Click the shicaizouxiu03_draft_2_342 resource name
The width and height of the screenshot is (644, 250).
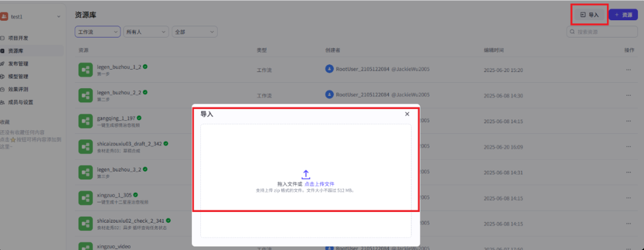click(x=129, y=143)
